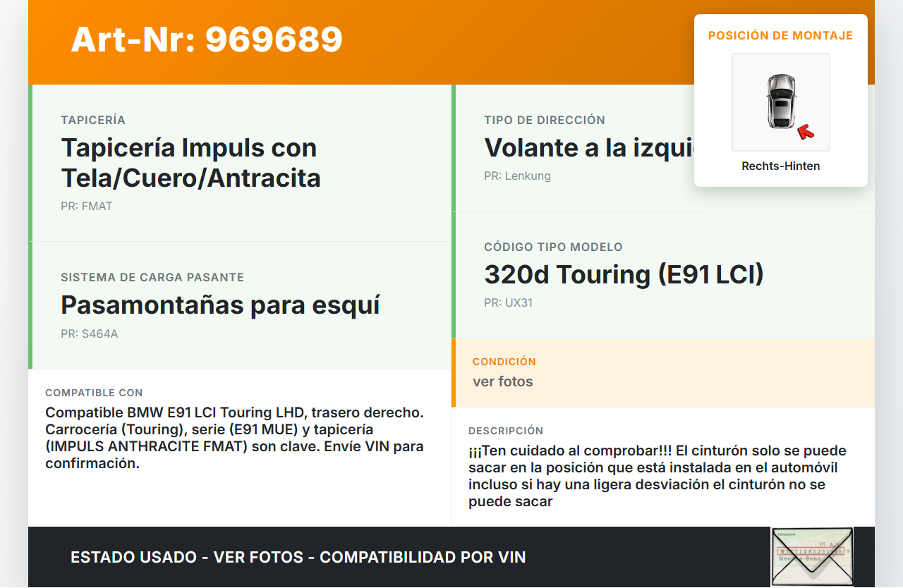903x588 pixels.
Task: Open the envelope document thumbnail in footer
Action: pos(812,556)
